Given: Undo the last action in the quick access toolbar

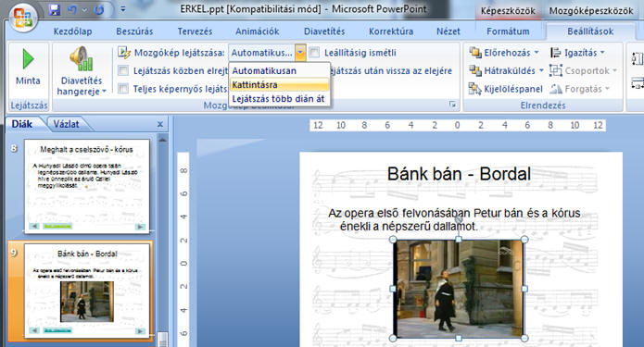Looking at the screenshot, I should tap(72, 9).
